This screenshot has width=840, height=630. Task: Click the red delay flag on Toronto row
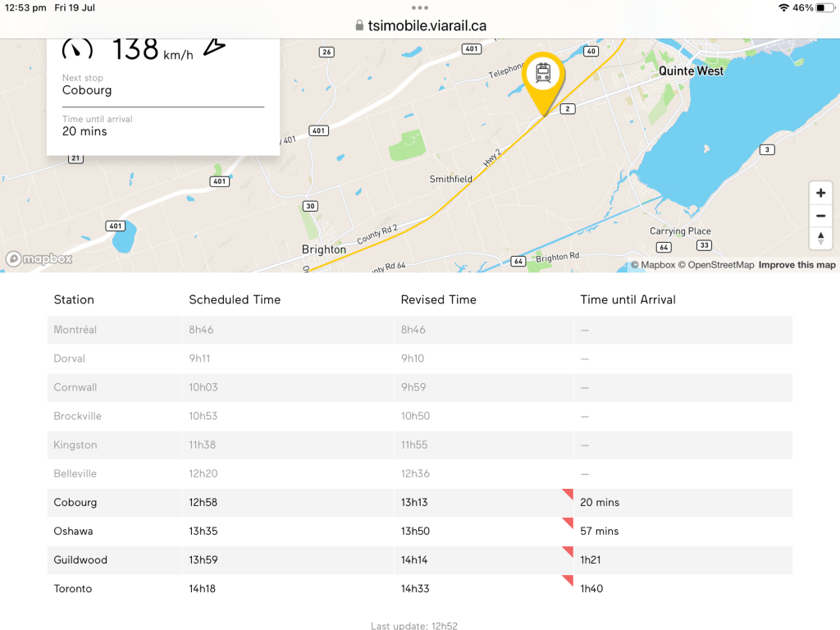pyautogui.click(x=567, y=581)
